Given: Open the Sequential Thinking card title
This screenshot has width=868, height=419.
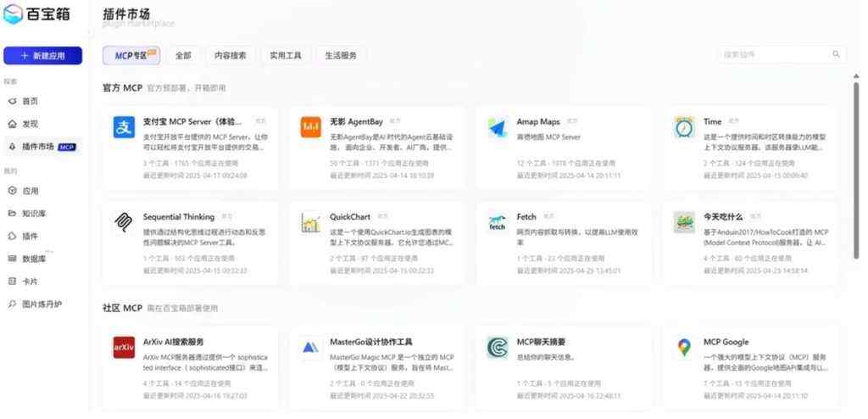Looking at the screenshot, I should [179, 216].
